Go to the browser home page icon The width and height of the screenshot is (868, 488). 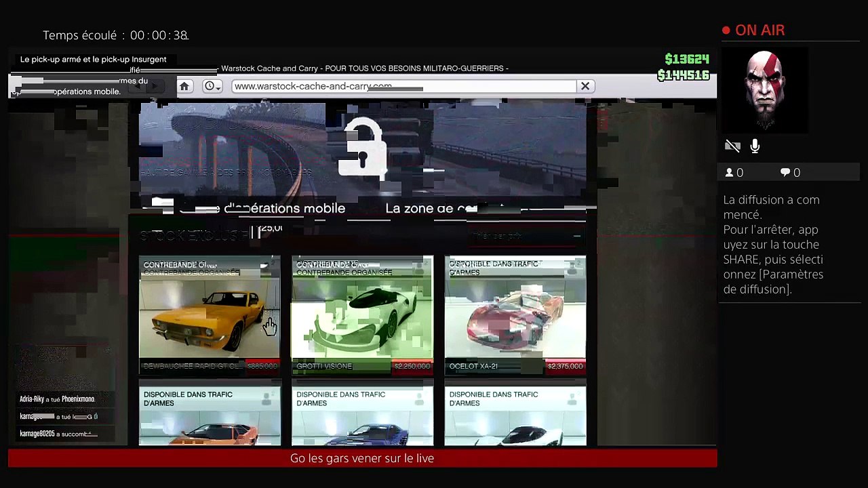(184, 86)
